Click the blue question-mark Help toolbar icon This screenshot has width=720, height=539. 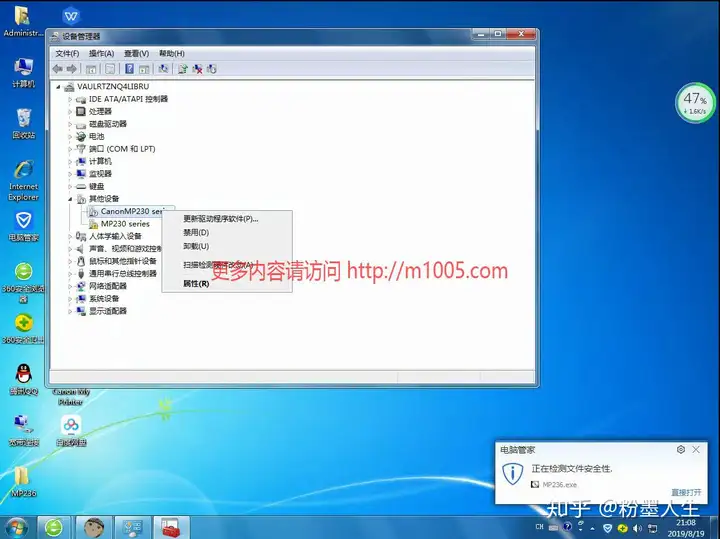(129, 69)
